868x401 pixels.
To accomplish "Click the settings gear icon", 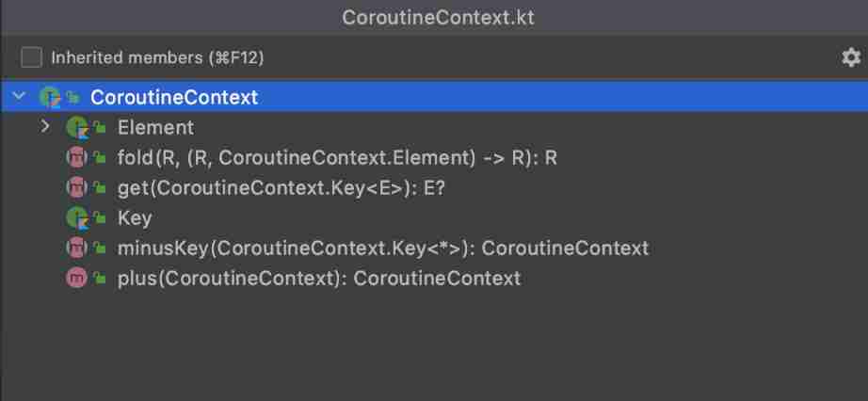I will (851, 57).
